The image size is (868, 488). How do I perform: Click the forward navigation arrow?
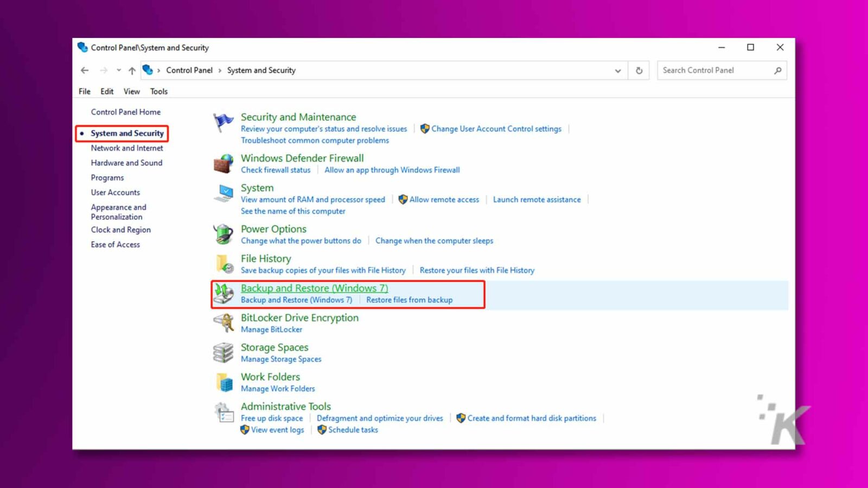click(x=104, y=70)
